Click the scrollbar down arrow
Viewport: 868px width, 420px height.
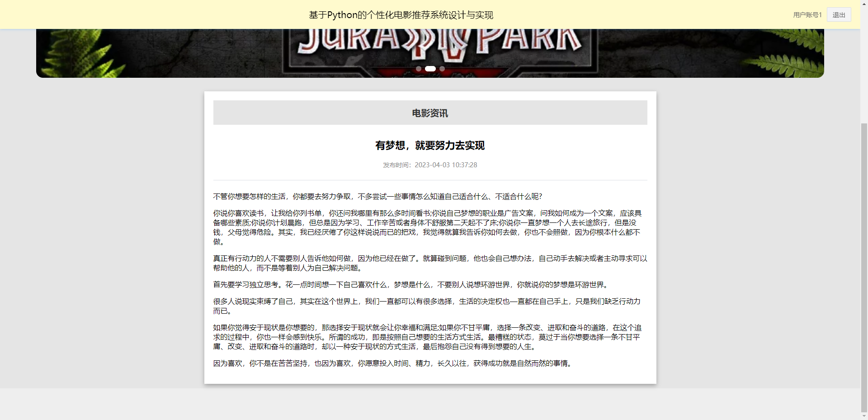pos(864,416)
